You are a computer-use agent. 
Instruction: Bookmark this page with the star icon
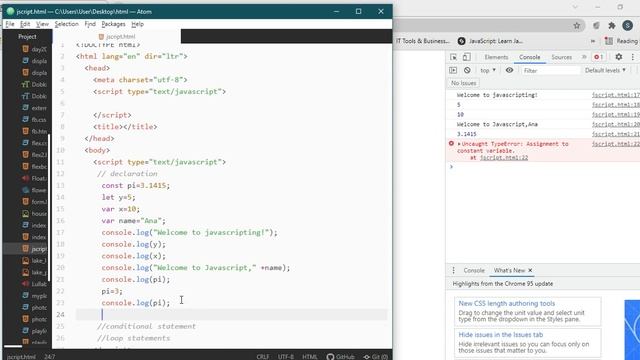[576, 25]
